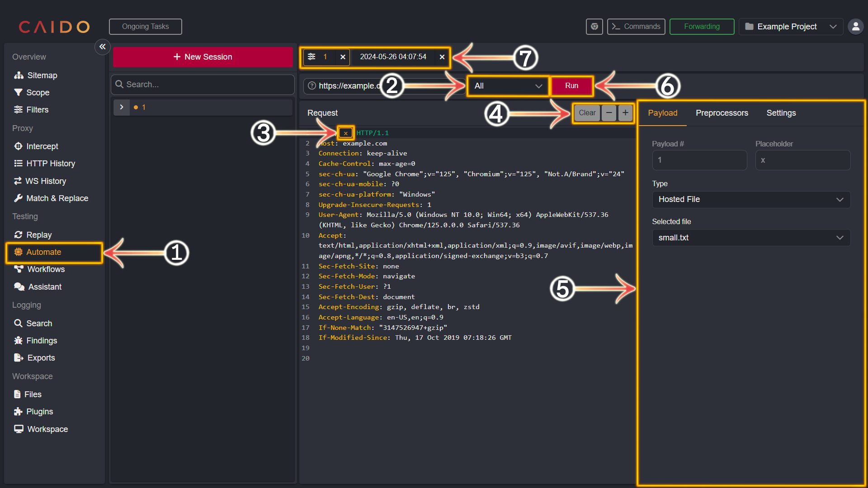868x488 pixels.
Task: Switch to the Preprocessors tab
Action: click(x=722, y=113)
